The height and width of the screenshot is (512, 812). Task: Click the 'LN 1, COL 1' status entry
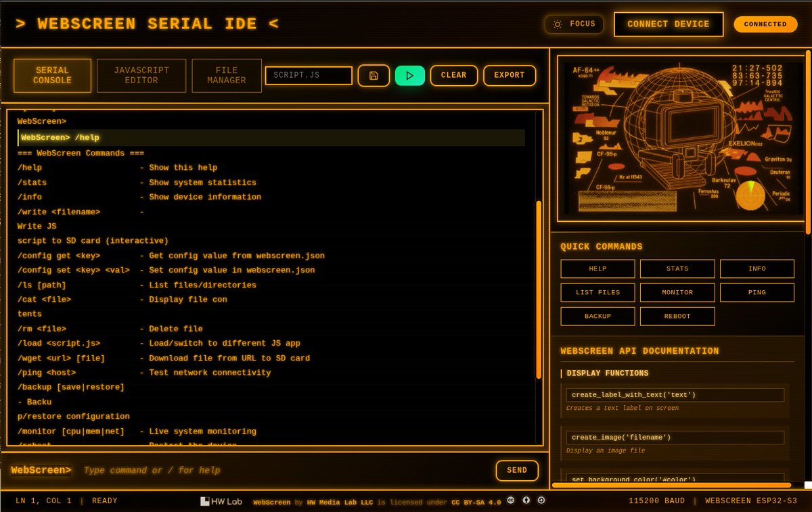click(44, 501)
